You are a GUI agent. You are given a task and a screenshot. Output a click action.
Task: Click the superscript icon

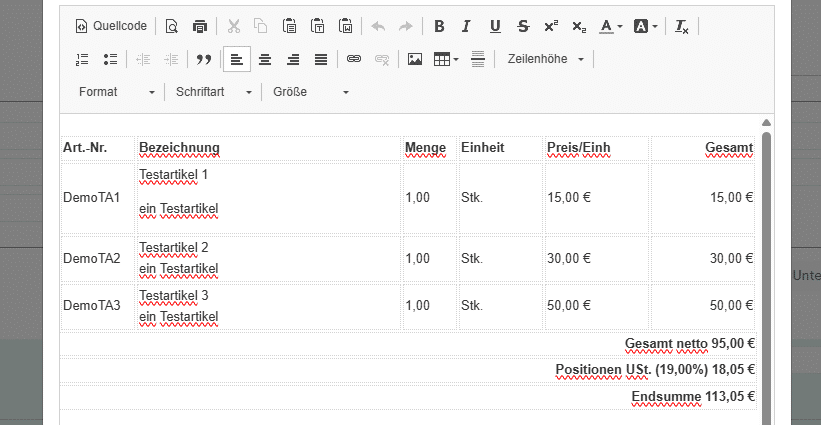pyautogui.click(x=551, y=26)
